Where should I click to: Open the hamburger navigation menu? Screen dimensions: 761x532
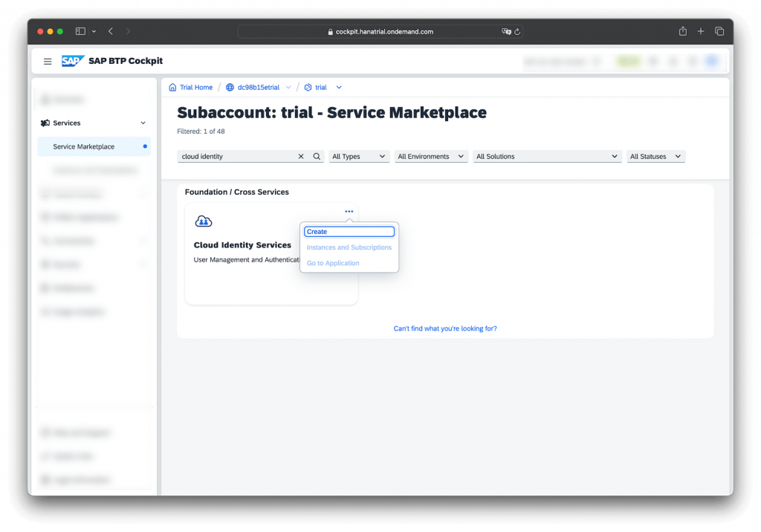tap(48, 61)
